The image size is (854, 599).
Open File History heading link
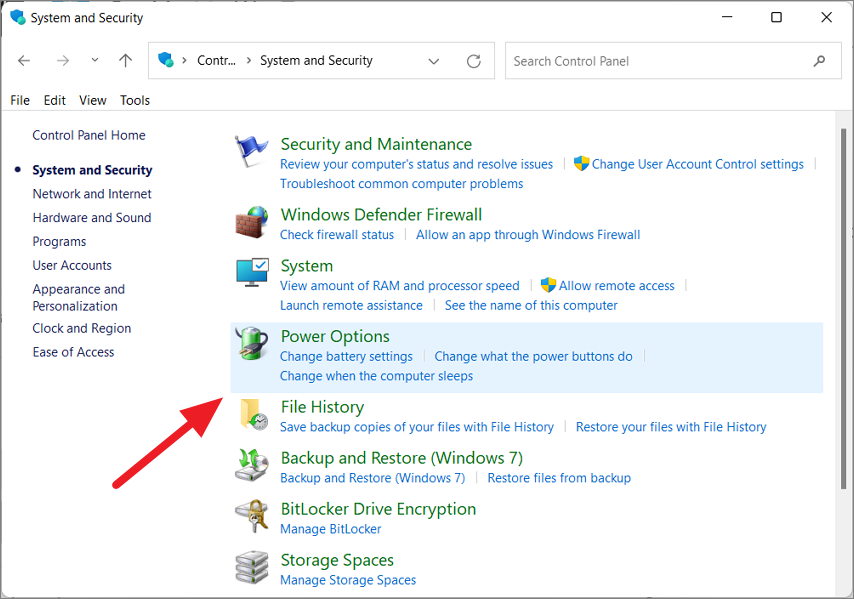tap(322, 407)
